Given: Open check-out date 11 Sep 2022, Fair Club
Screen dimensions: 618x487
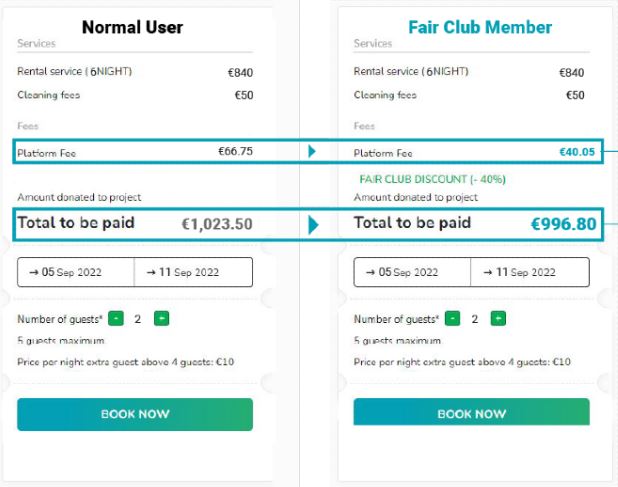Looking at the screenshot, I should click(x=530, y=272).
